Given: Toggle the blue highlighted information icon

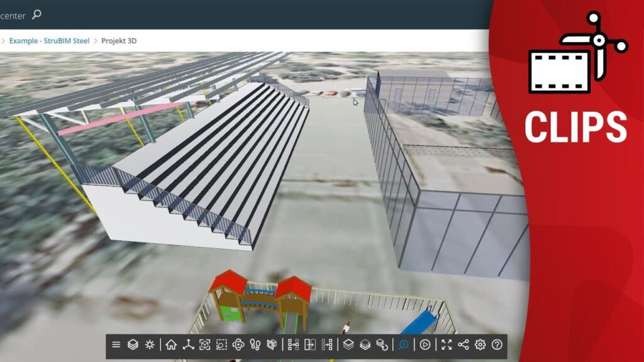Looking at the screenshot, I should 403,344.
